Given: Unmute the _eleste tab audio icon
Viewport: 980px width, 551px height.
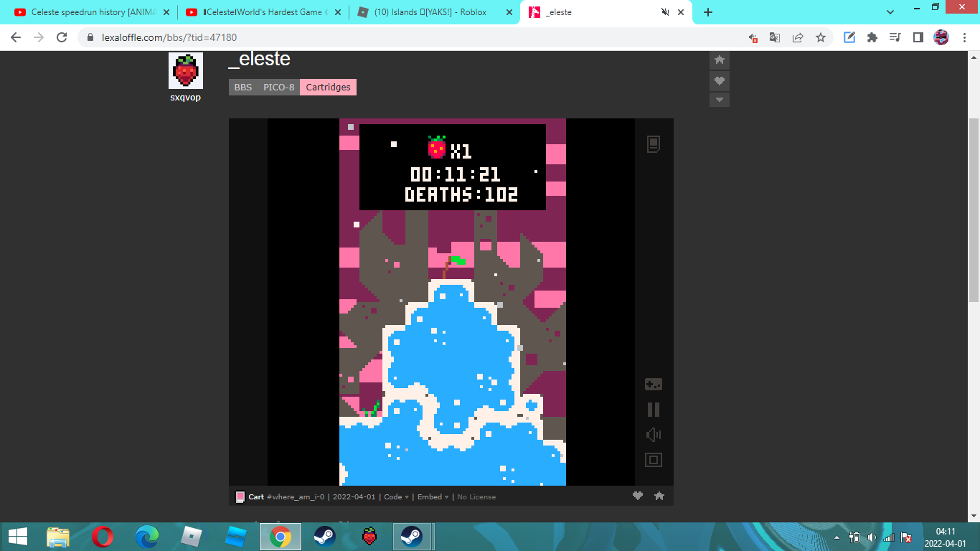Looking at the screenshot, I should [664, 12].
